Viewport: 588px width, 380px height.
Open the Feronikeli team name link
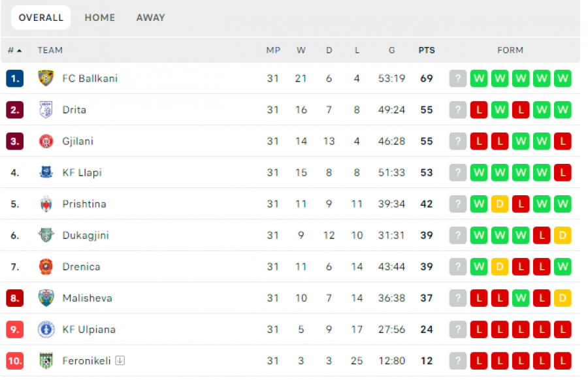(x=86, y=360)
